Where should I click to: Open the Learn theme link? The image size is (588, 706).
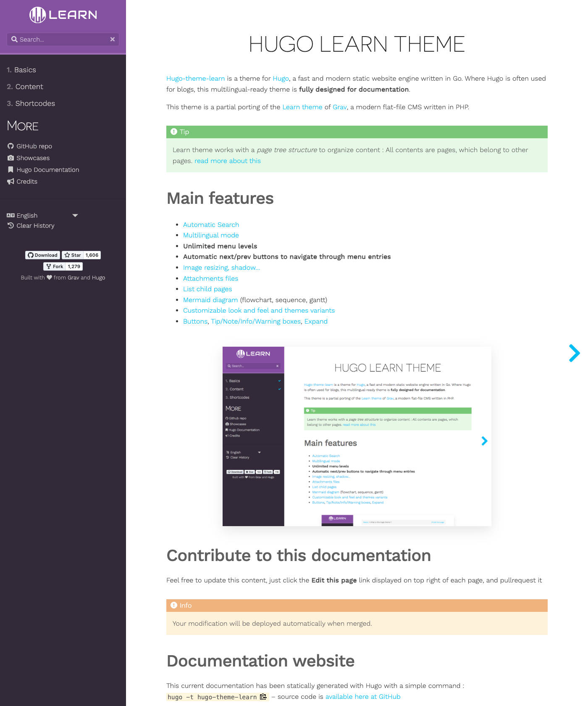point(302,107)
